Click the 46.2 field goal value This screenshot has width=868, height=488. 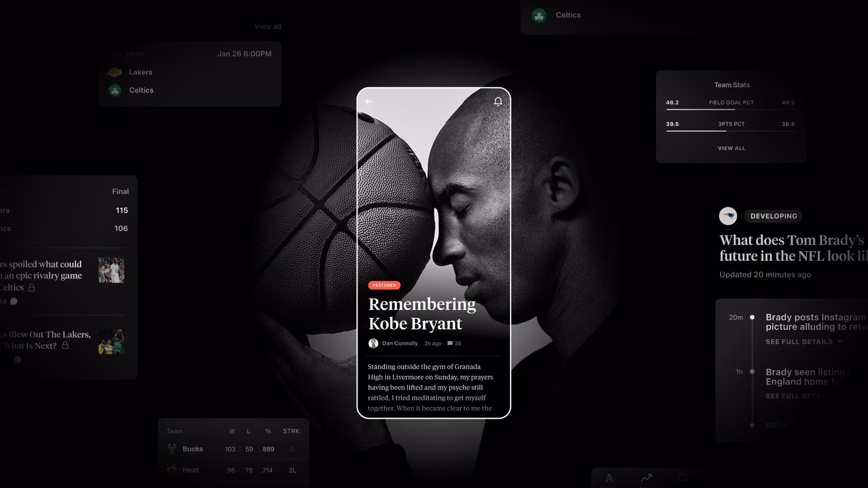[673, 102]
